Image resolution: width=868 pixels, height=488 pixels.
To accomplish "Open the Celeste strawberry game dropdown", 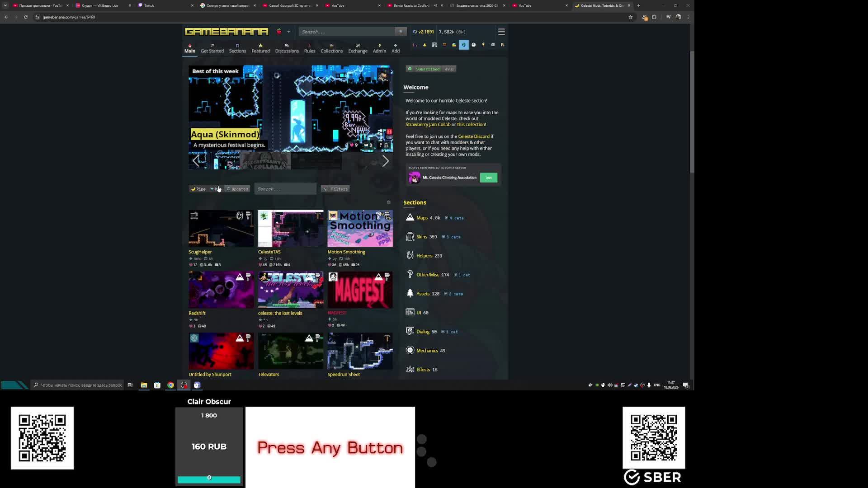I will tap(283, 32).
